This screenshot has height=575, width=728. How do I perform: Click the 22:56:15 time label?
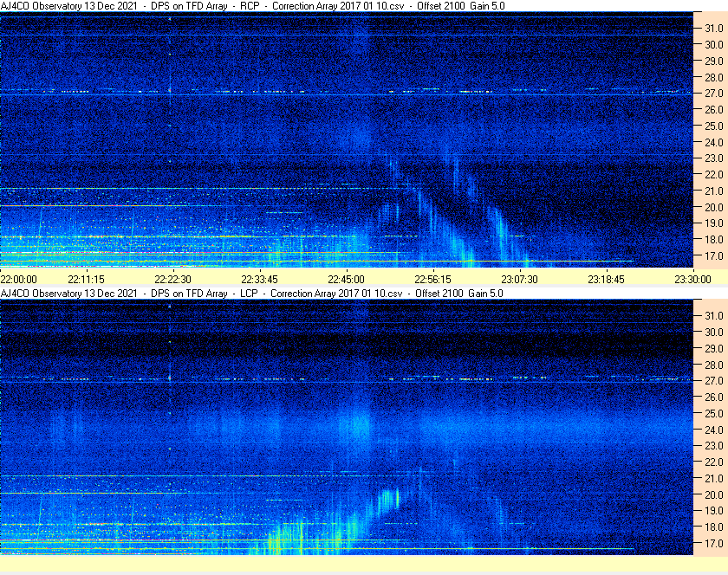(x=432, y=280)
